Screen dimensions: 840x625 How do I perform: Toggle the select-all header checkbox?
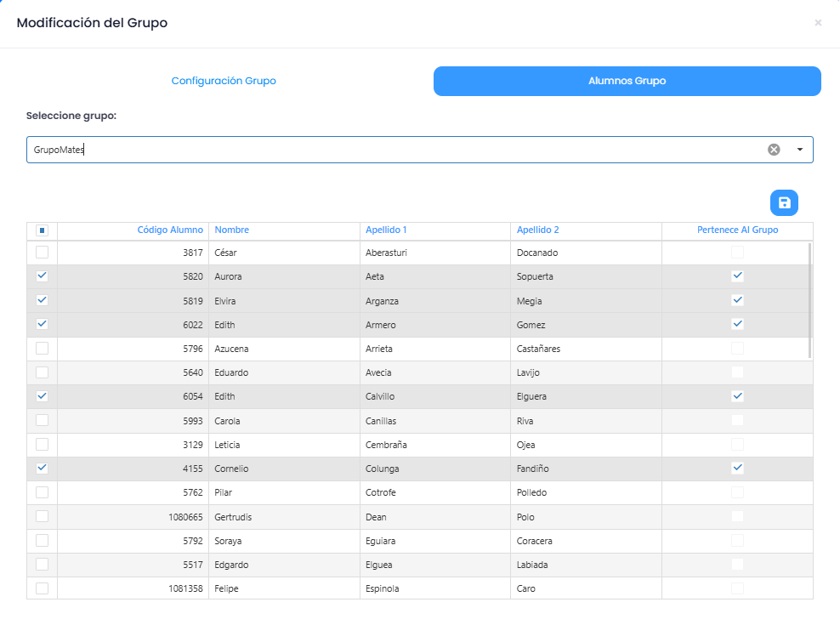(42, 230)
